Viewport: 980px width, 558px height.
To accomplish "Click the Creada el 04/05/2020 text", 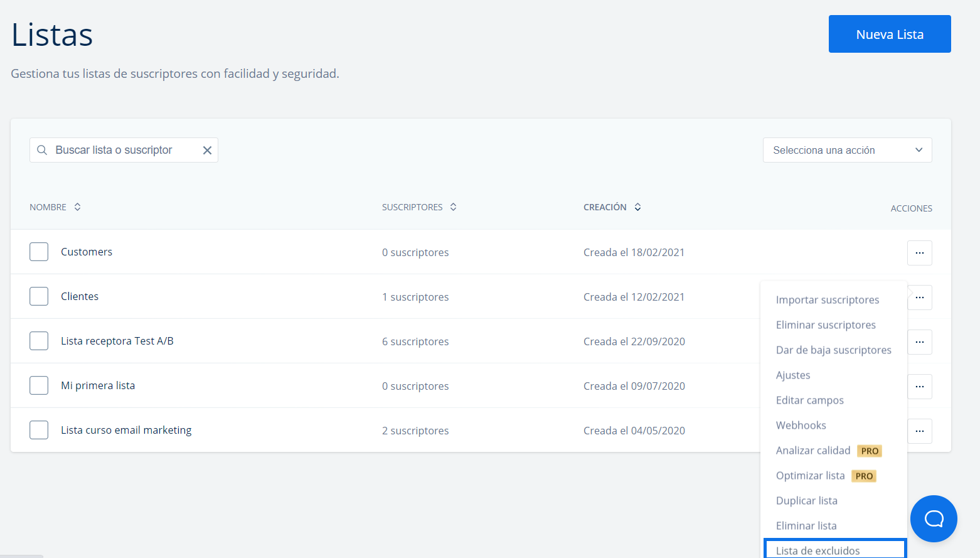I will tap(634, 431).
